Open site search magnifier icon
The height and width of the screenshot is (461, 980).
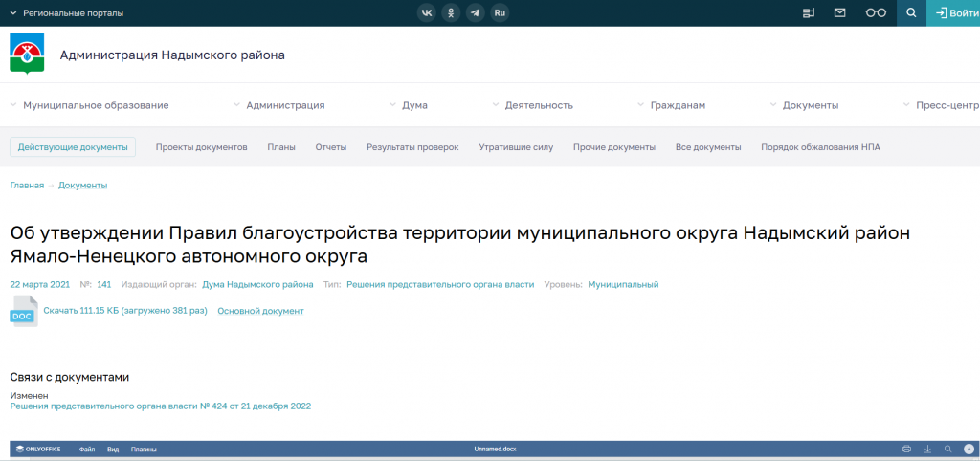[911, 13]
